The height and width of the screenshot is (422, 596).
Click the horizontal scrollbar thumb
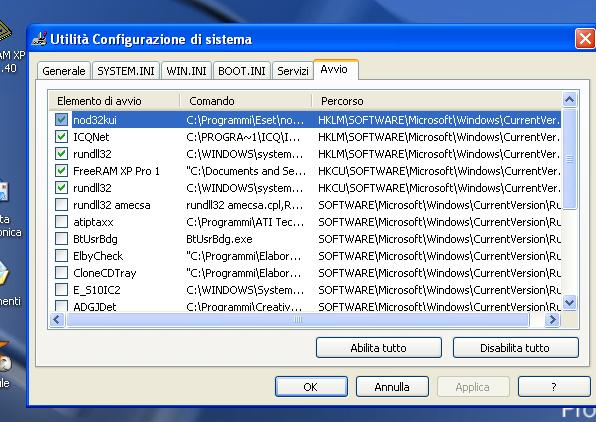click(298, 320)
